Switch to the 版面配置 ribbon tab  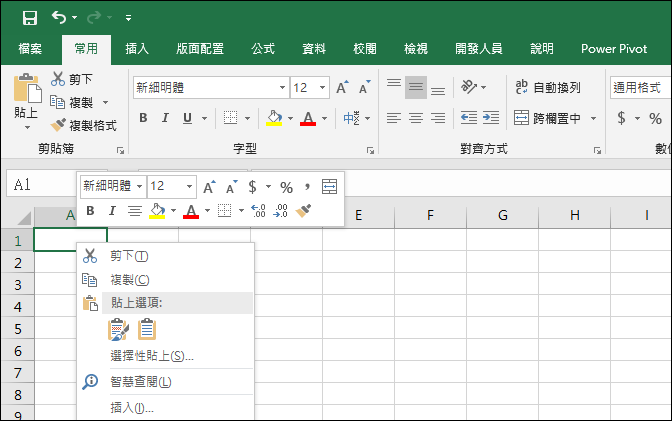pos(200,49)
